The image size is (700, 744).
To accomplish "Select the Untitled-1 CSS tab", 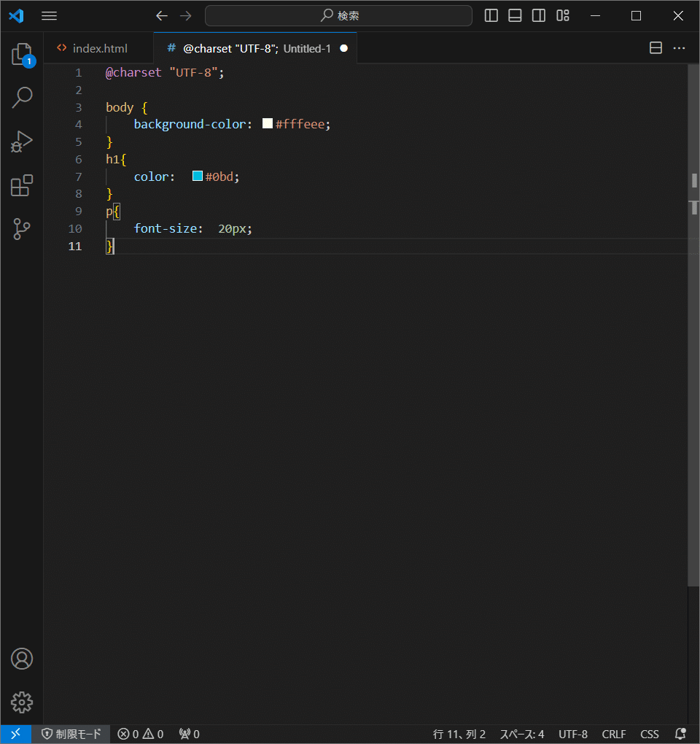I will tap(256, 48).
